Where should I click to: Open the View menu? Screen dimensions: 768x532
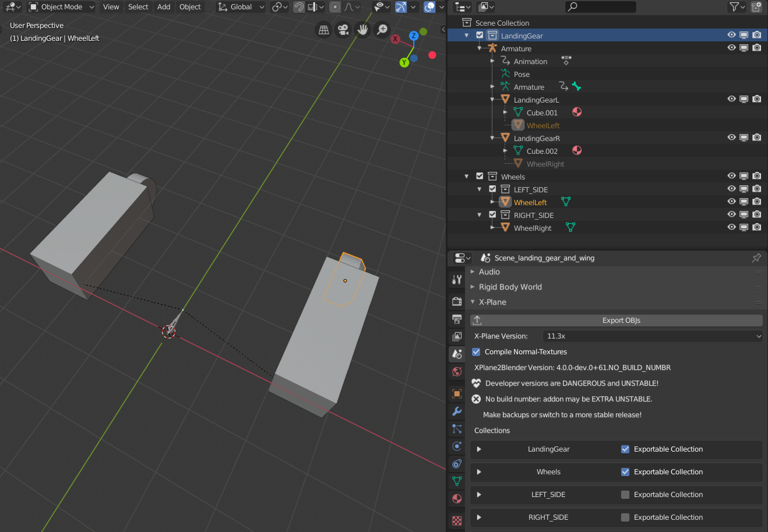pos(111,7)
